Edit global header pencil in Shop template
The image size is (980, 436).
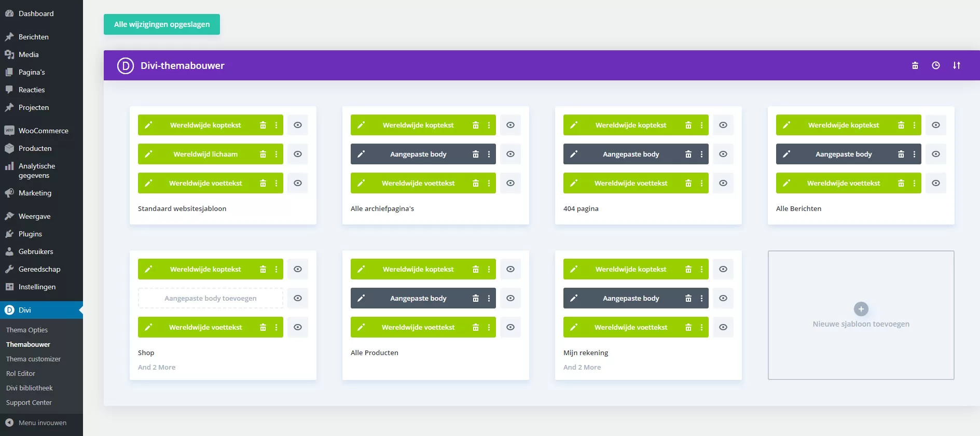click(148, 269)
